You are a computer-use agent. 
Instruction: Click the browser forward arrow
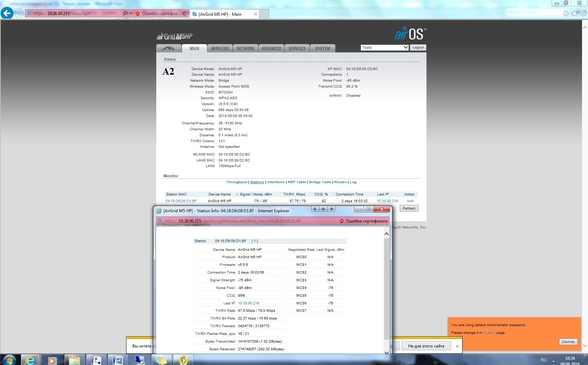pyautogui.click(x=19, y=13)
